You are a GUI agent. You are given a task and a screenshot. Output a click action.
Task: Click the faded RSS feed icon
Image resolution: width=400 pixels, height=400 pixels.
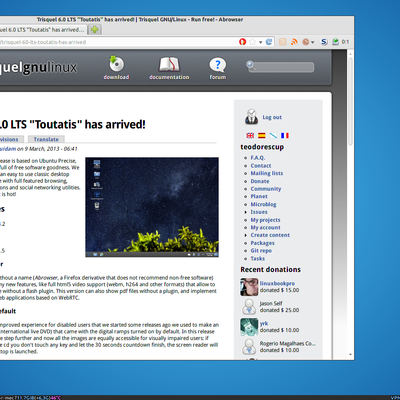283,42
